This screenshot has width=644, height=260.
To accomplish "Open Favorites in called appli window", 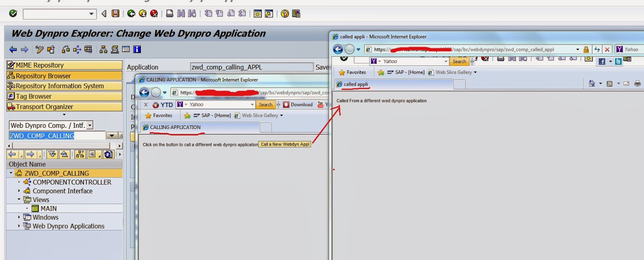I will (353, 72).
